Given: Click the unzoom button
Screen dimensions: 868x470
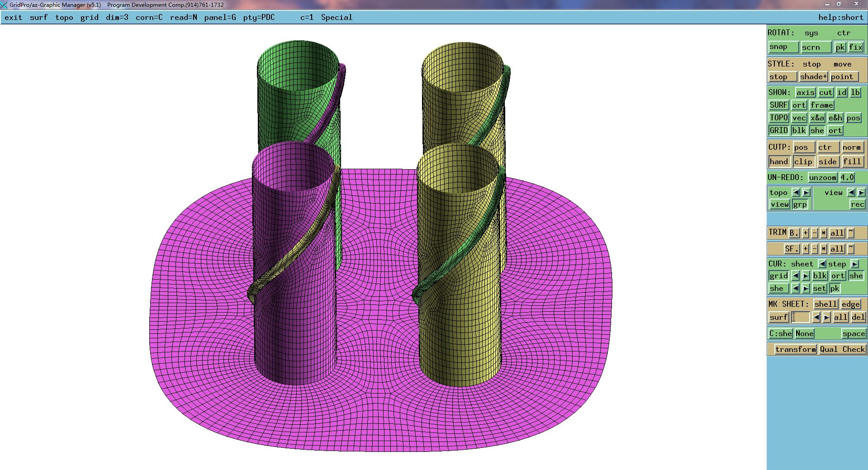Looking at the screenshot, I should point(823,177).
